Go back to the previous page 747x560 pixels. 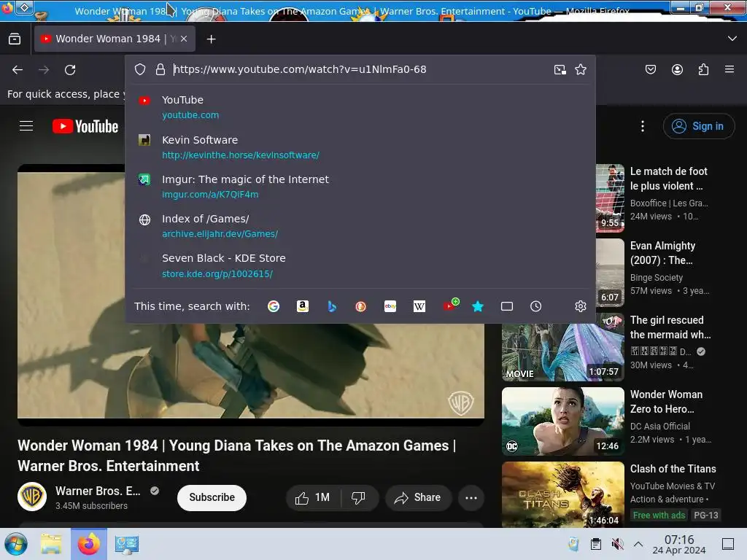click(18, 70)
